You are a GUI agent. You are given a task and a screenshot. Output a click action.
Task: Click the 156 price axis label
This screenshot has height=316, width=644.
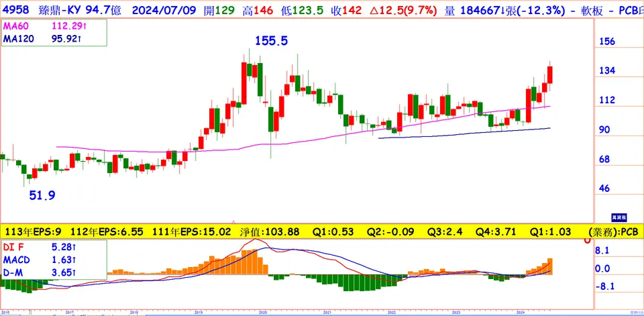(x=607, y=42)
